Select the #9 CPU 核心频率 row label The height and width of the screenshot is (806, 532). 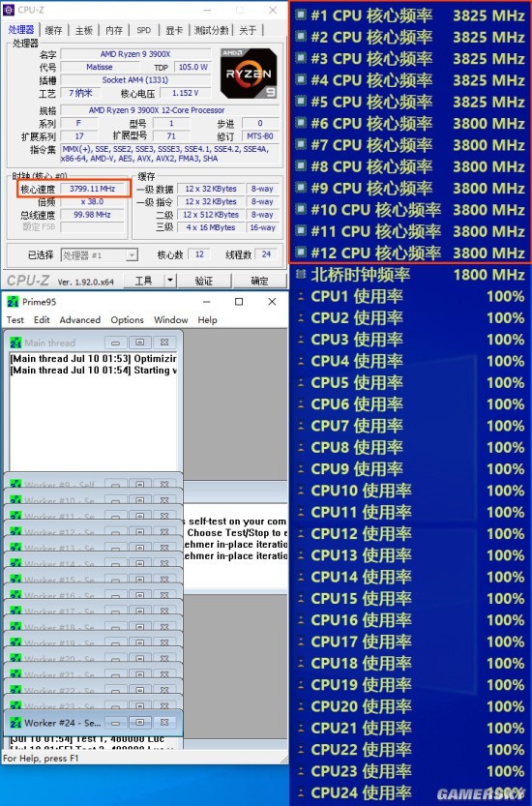[371, 188]
